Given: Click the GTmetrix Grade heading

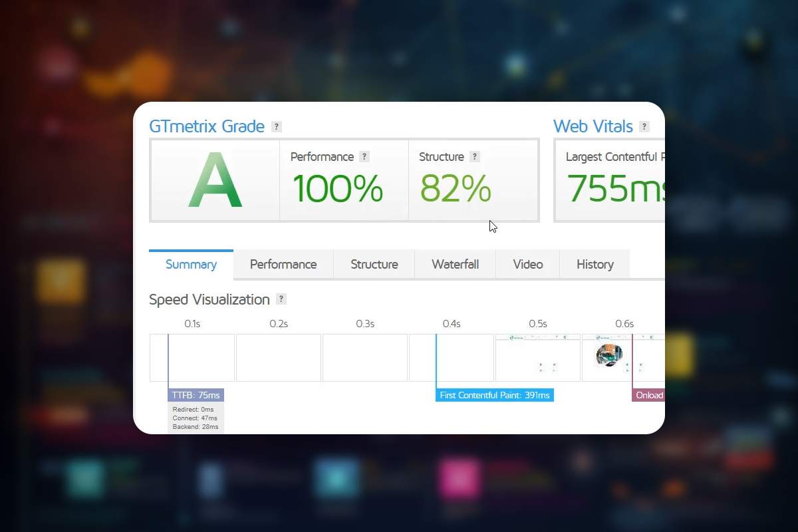Looking at the screenshot, I should [x=207, y=126].
